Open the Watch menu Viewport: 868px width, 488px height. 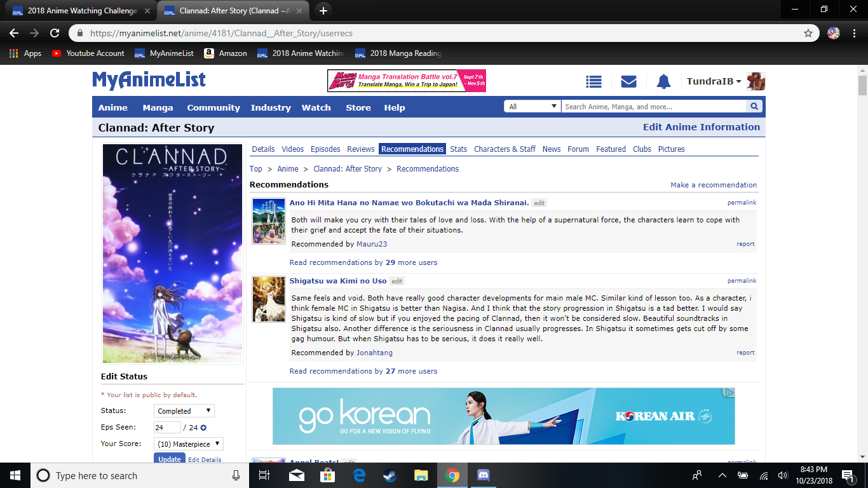(316, 107)
